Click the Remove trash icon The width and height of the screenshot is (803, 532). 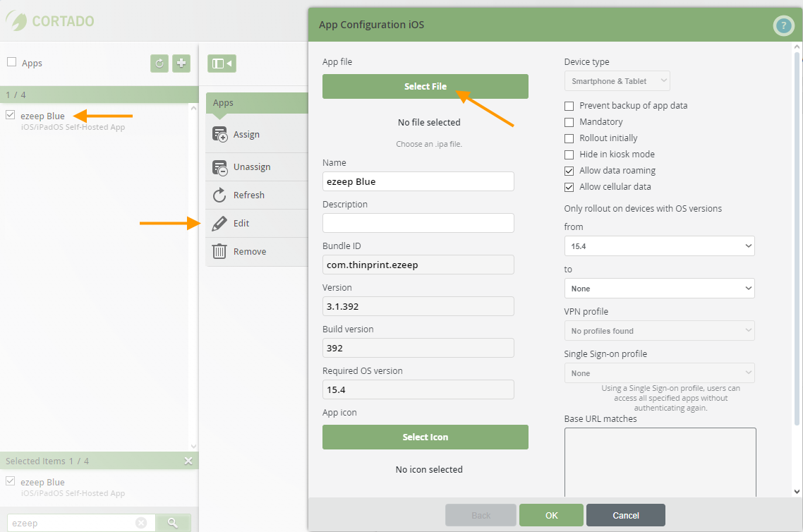click(219, 251)
